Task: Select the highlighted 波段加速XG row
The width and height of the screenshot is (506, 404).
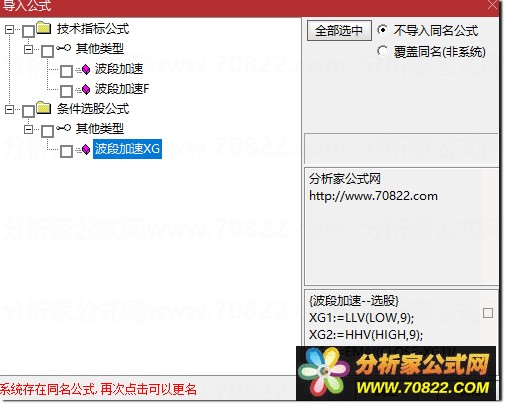Action: point(127,149)
